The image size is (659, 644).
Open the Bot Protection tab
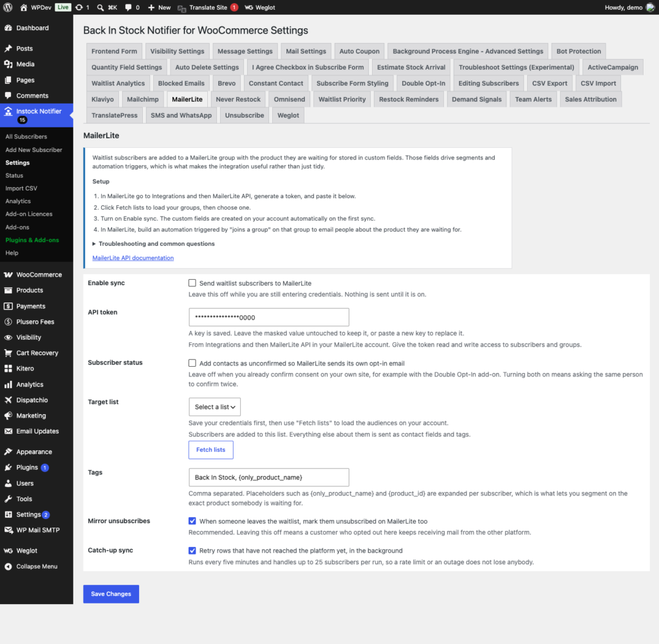pos(579,51)
